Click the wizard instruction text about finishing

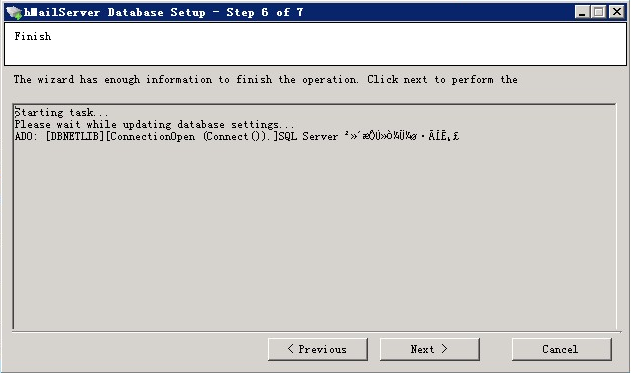coord(266,80)
